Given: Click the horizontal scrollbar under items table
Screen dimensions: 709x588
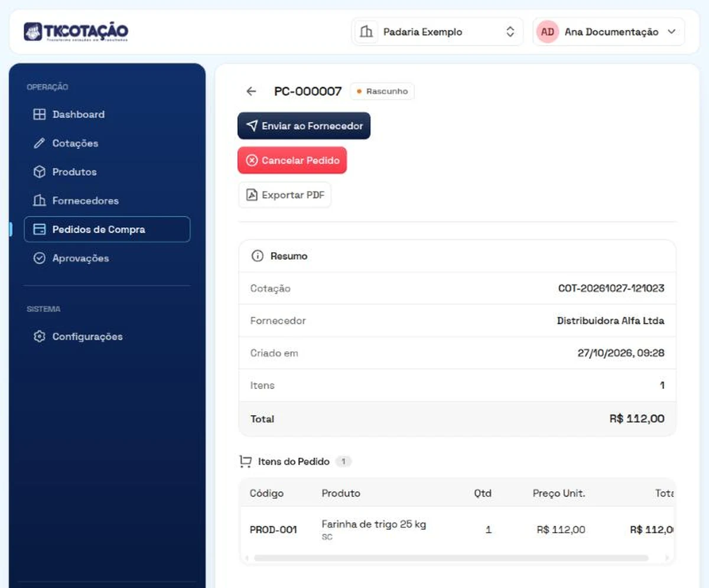Looking at the screenshot, I should [x=451, y=558].
